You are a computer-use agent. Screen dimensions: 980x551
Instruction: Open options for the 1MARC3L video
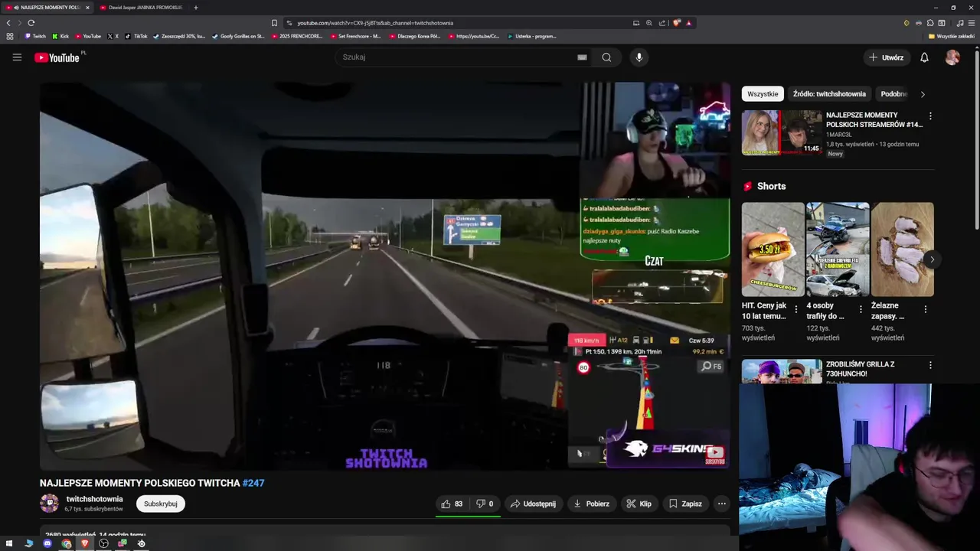[930, 116]
